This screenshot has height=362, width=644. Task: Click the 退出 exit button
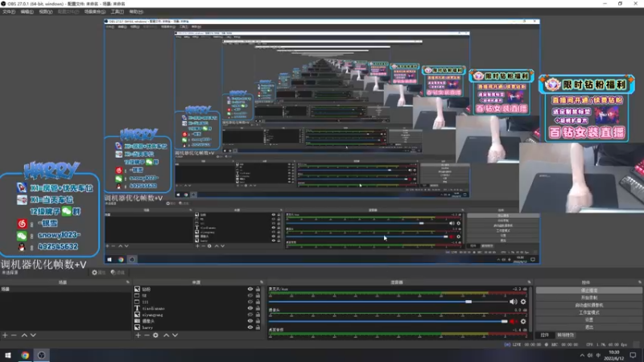tap(589, 327)
